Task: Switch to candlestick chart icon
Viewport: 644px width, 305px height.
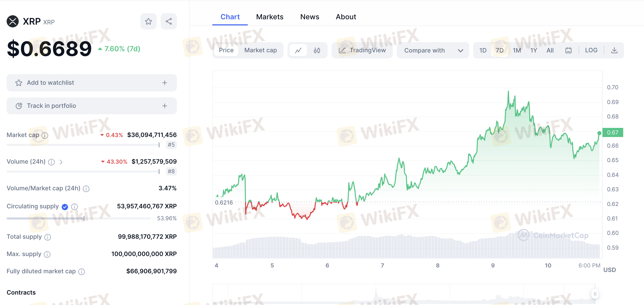Action: pos(317,50)
